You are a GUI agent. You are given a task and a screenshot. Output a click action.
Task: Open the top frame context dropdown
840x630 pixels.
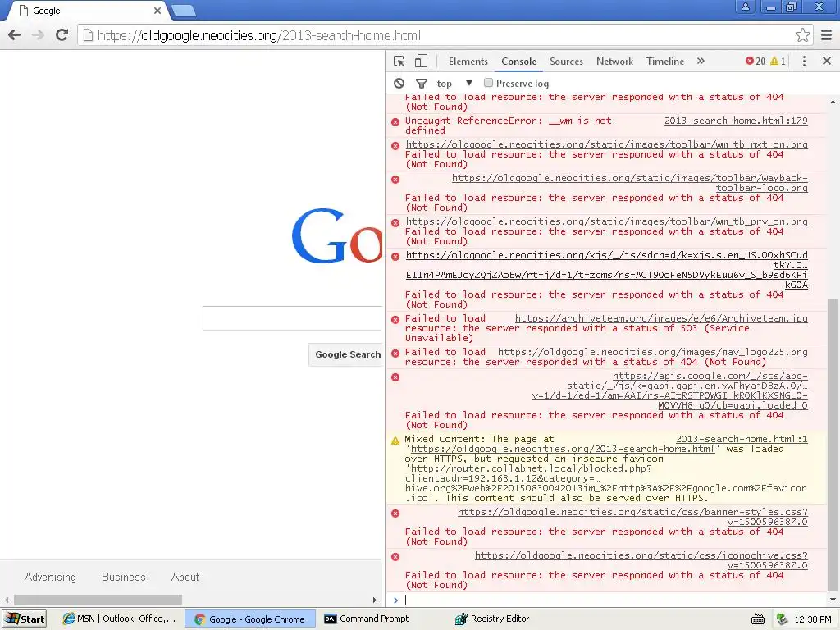(x=454, y=84)
